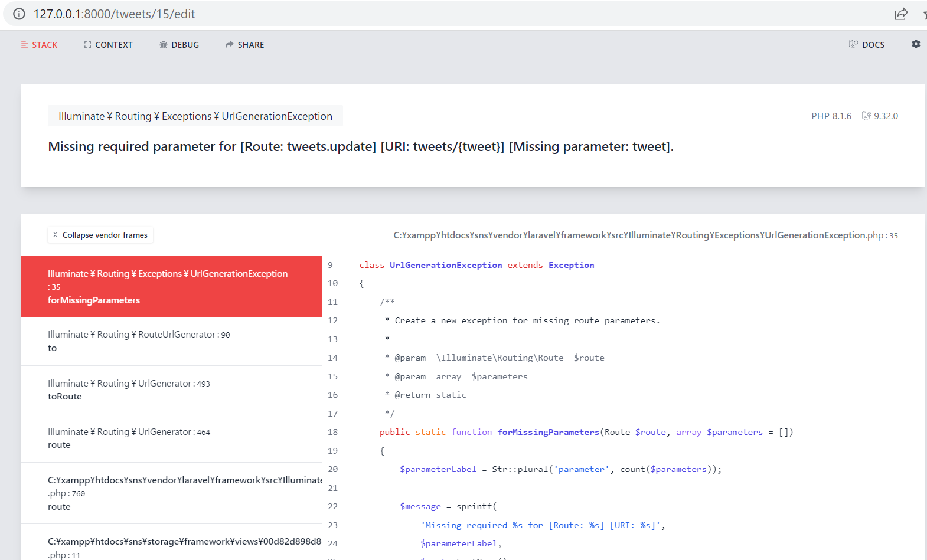Open the CONTEXT tab
This screenshot has height=560, width=927.
[108, 45]
